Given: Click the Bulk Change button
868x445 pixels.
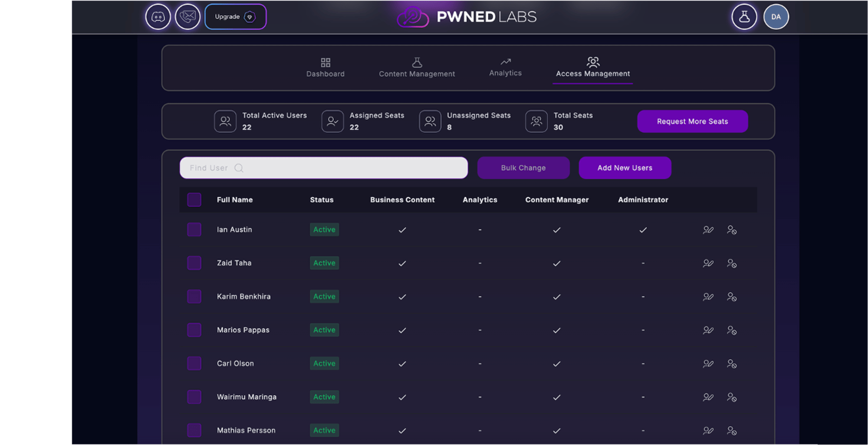Looking at the screenshot, I should pos(523,168).
